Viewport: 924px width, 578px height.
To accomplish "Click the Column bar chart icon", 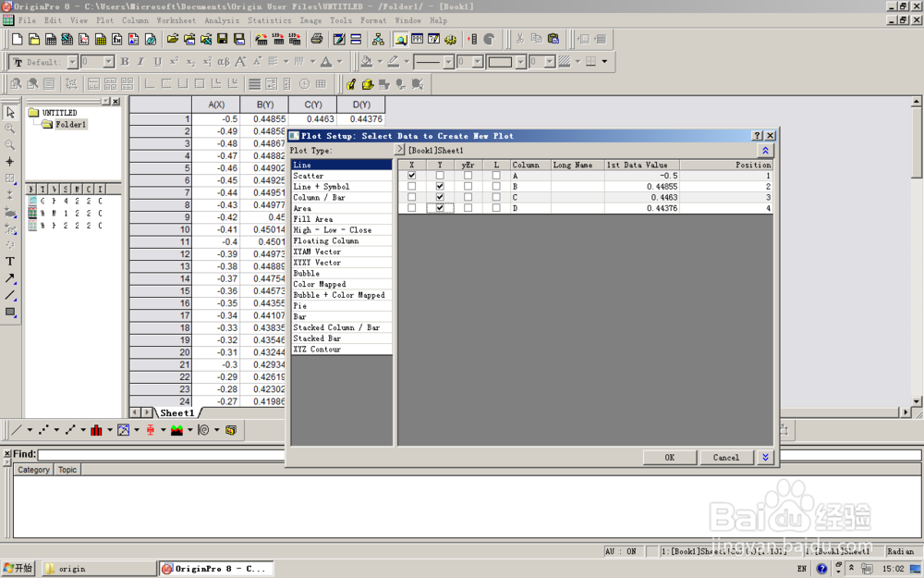I will tap(97, 430).
